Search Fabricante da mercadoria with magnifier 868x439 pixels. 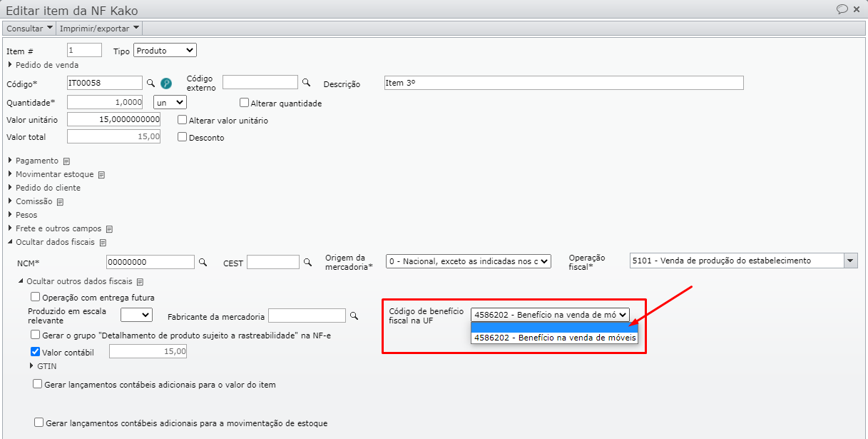(x=354, y=315)
